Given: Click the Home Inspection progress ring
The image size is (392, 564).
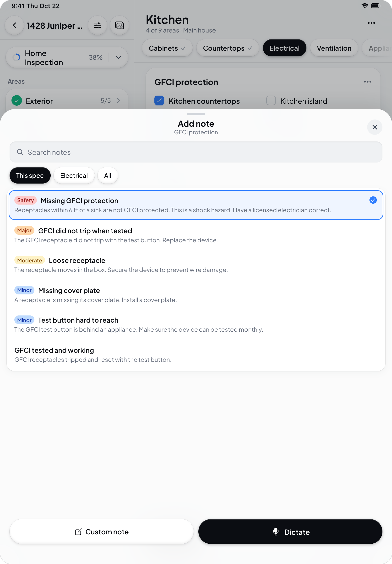Looking at the screenshot, I should click(x=16, y=57).
